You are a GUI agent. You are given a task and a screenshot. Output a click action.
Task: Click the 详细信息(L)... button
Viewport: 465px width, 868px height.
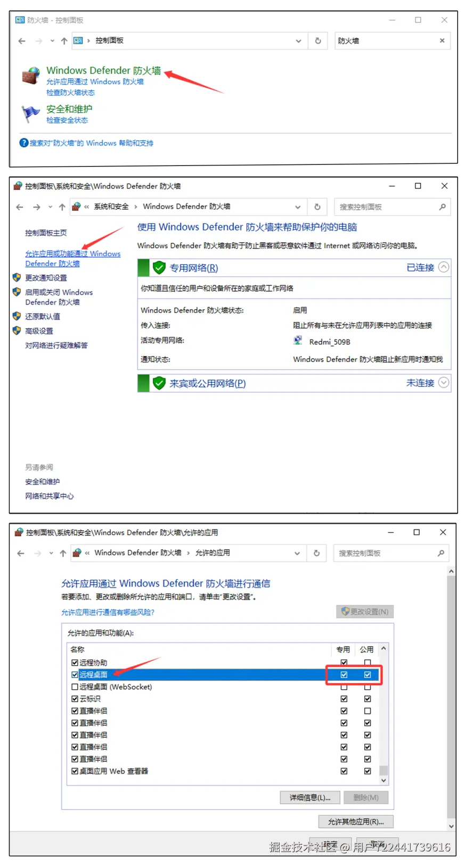click(x=310, y=797)
